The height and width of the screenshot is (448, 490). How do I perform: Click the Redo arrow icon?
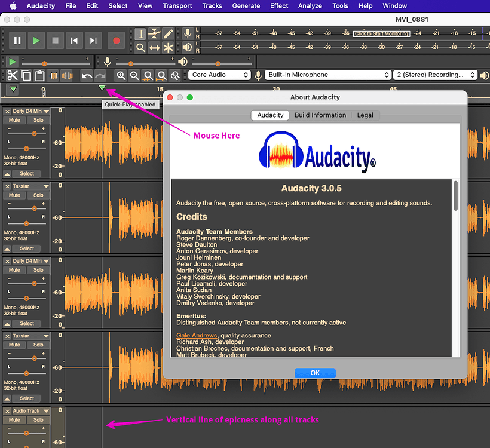[100, 76]
